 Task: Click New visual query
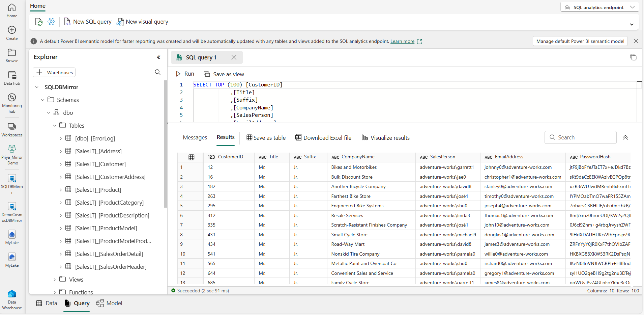click(x=142, y=22)
